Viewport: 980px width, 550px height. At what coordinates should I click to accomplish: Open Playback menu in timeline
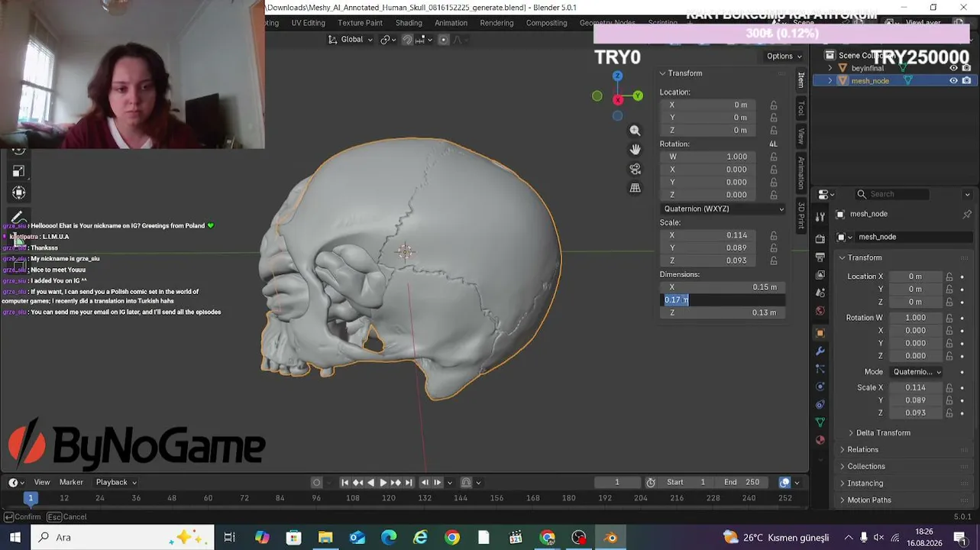(x=115, y=483)
